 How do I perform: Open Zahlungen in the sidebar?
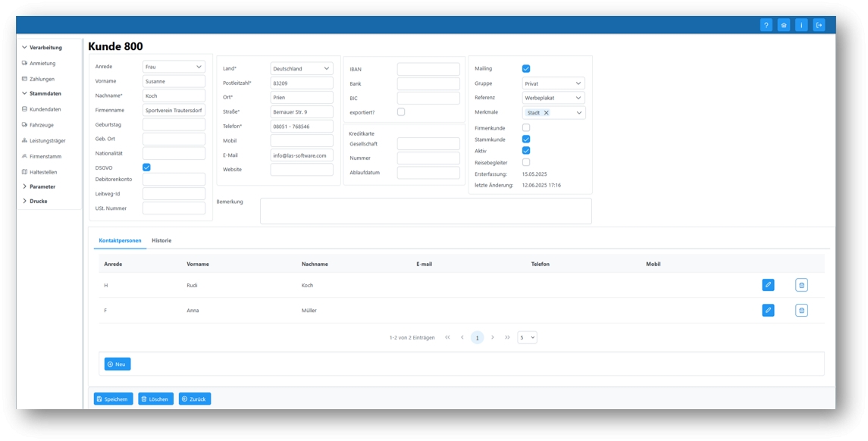[x=42, y=79]
